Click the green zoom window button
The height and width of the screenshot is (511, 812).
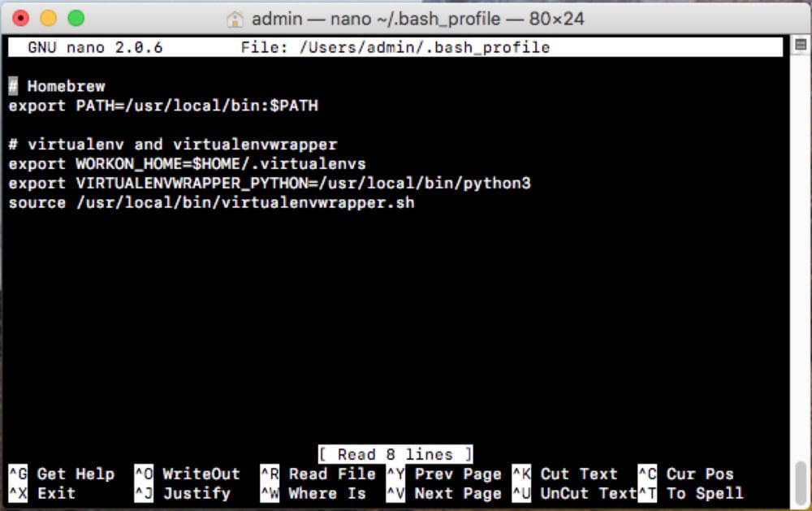76,19
